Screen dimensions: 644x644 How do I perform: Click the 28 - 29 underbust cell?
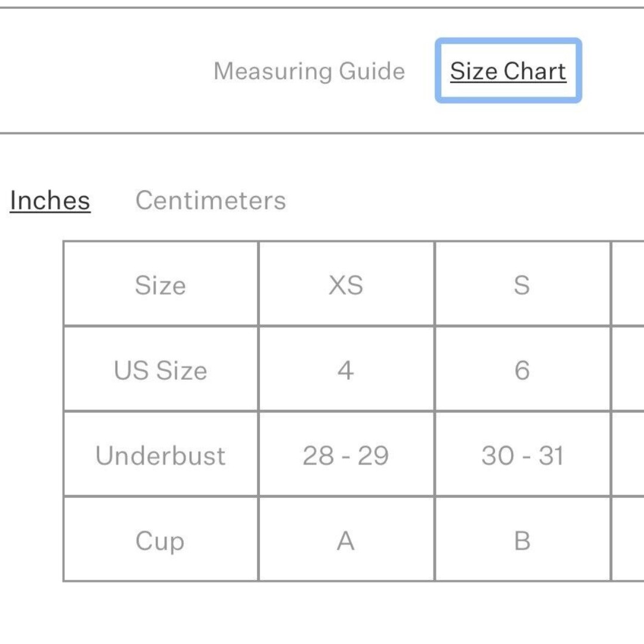click(346, 454)
